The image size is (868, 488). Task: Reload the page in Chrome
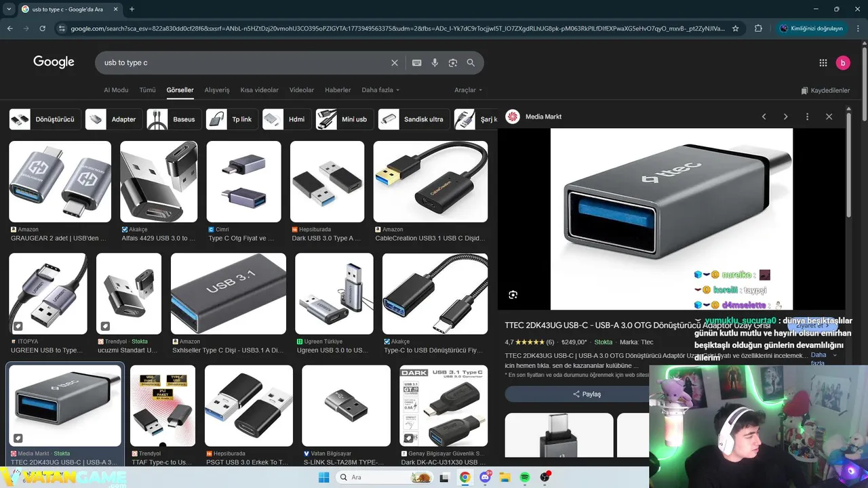pos(42,28)
